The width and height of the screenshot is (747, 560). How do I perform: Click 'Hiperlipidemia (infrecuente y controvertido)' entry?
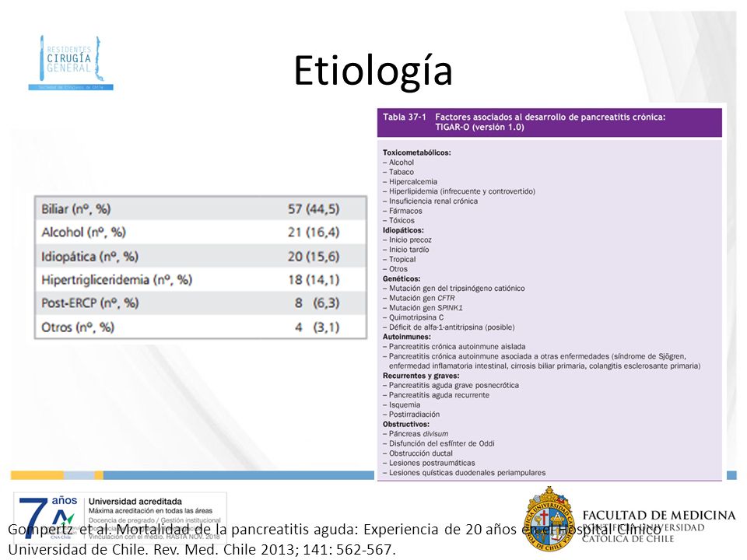pos(459,191)
